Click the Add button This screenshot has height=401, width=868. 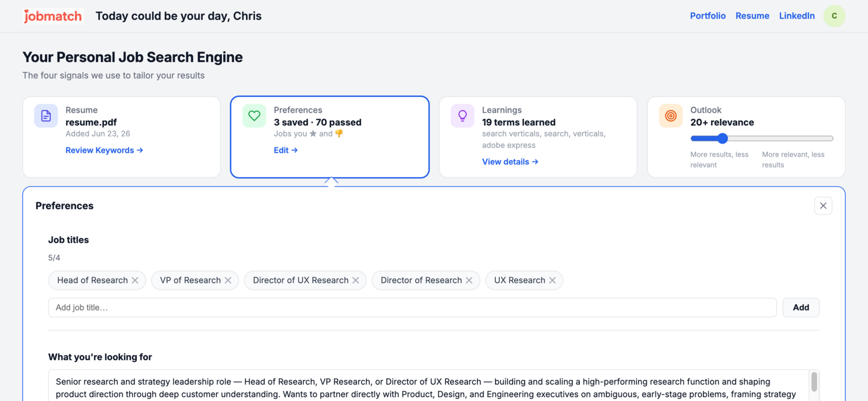[801, 307]
